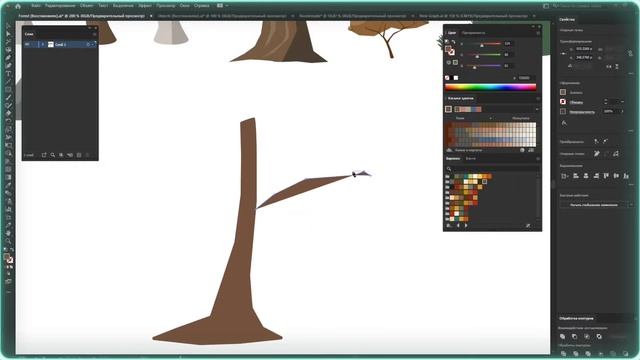Align horizontal left in Properties panel
Screen dimensions: 640x360
pos(576,176)
